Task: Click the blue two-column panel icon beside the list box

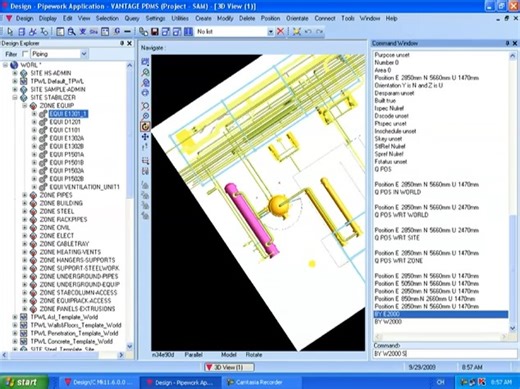Action: click(188, 32)
